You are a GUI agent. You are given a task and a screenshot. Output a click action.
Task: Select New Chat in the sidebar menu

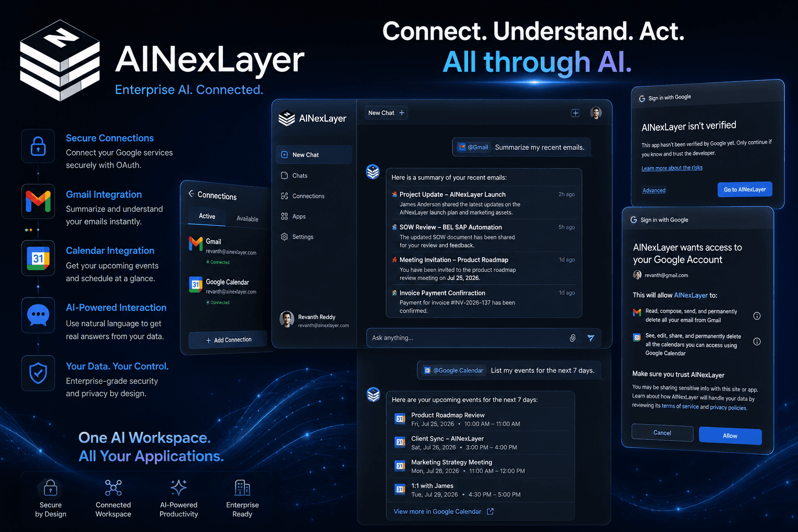314,155
